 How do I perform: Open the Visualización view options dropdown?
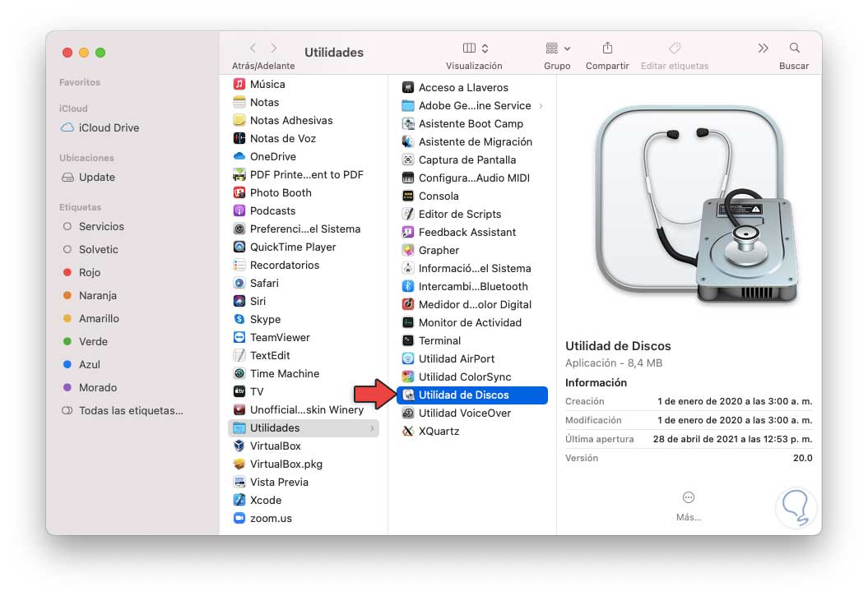pos(474,49)
